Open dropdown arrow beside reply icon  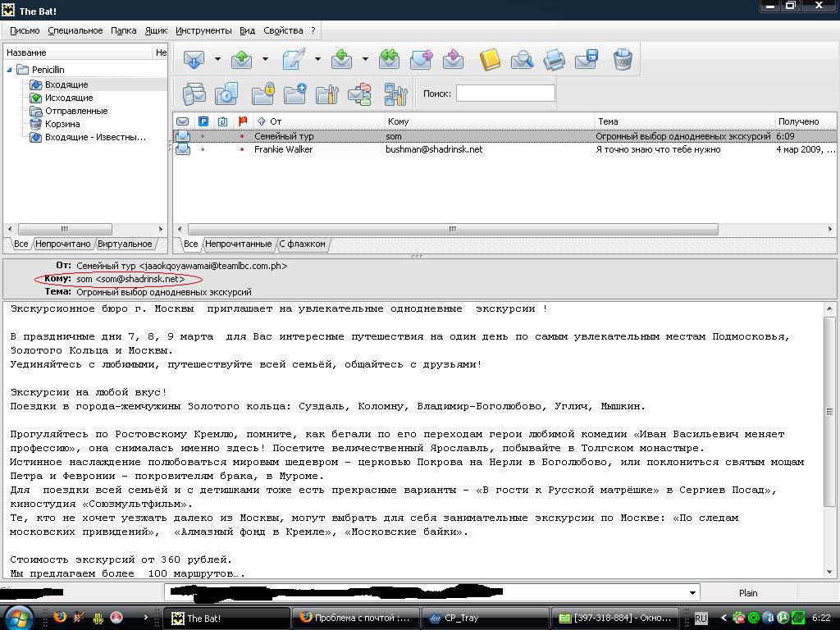tap(365, 59)
